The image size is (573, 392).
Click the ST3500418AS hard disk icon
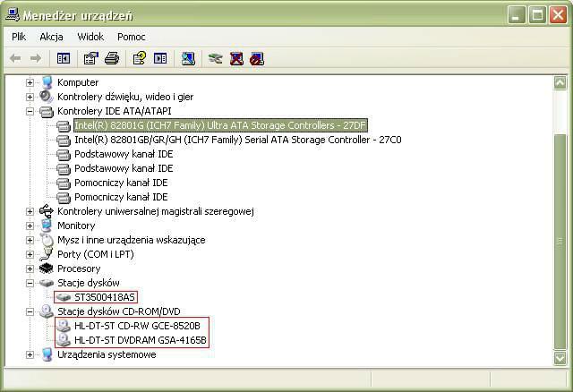[64, 297]
